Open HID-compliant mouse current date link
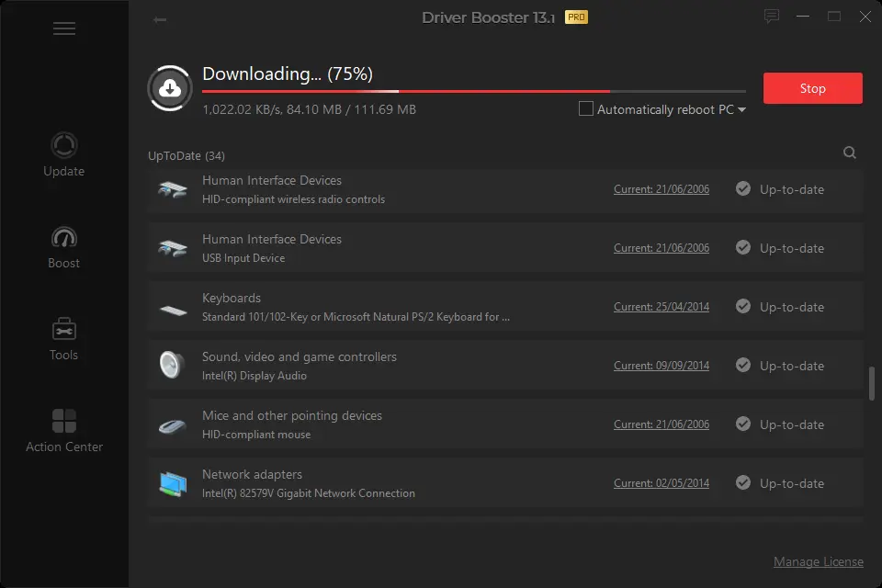The width and height of the screenshot is (882, 588). click(661, 424)
